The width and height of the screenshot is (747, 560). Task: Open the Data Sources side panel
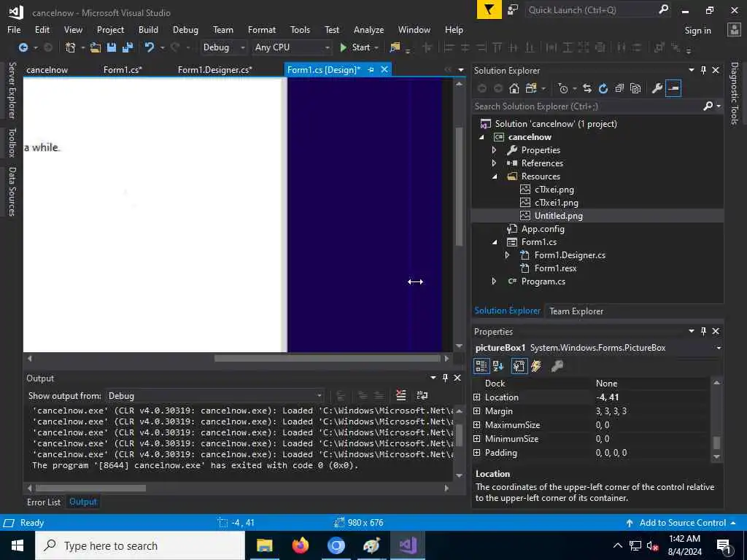coord(12,191)
